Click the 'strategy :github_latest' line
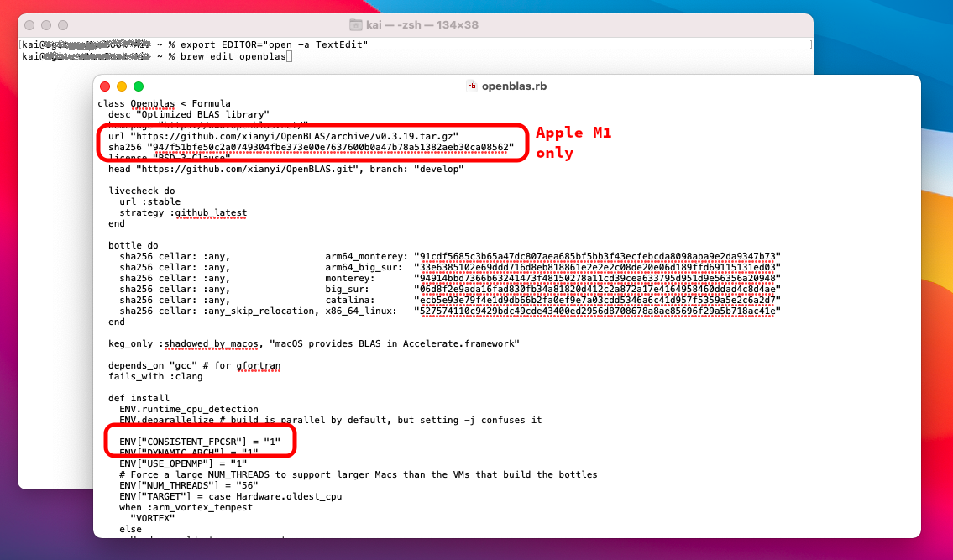953x560 pixels. 184,212
